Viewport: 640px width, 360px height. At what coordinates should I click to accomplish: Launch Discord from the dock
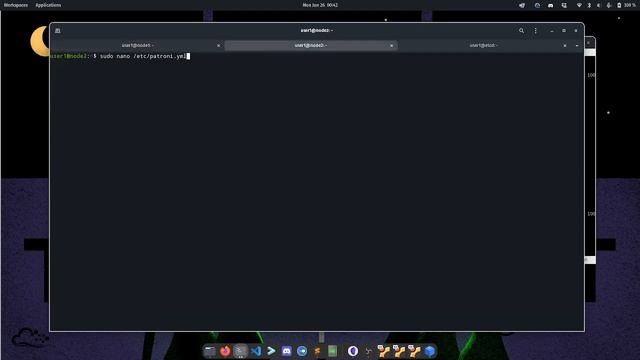pos(287,351)
